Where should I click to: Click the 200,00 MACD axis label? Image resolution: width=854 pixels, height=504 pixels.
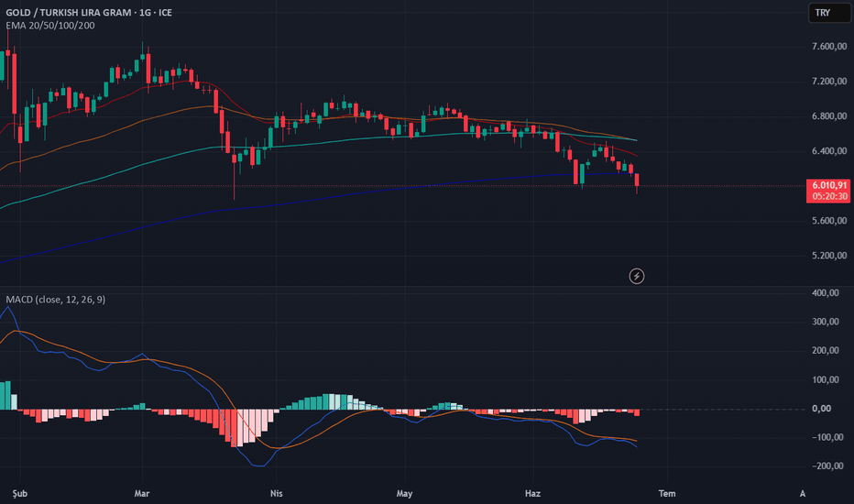click(826, 351)
